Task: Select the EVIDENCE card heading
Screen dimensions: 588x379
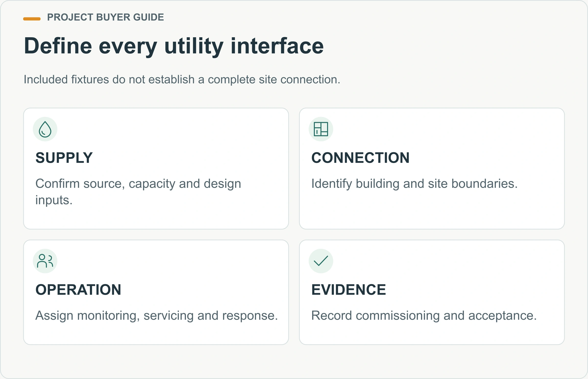Action: coord(348,290)
